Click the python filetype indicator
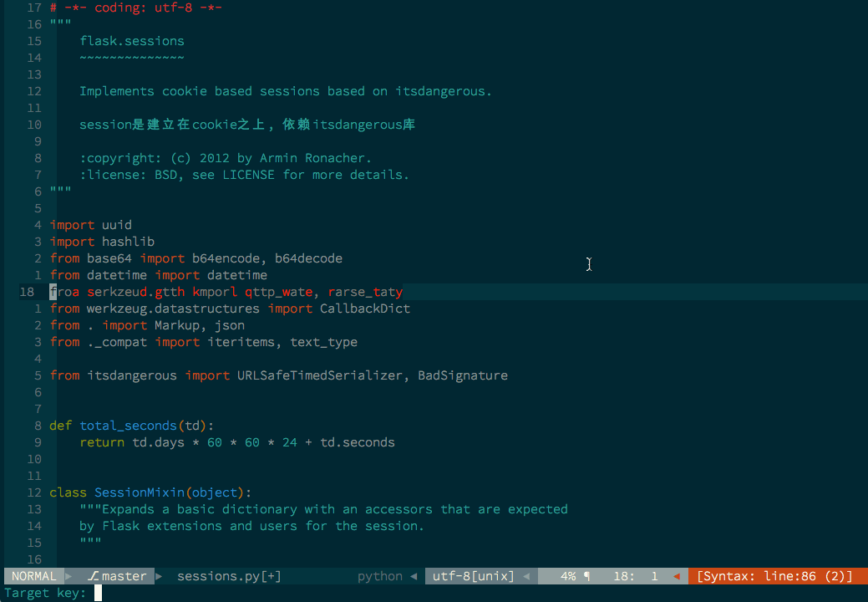The width and height of the screenshot is (868, 602). click(x=379, y=576)
